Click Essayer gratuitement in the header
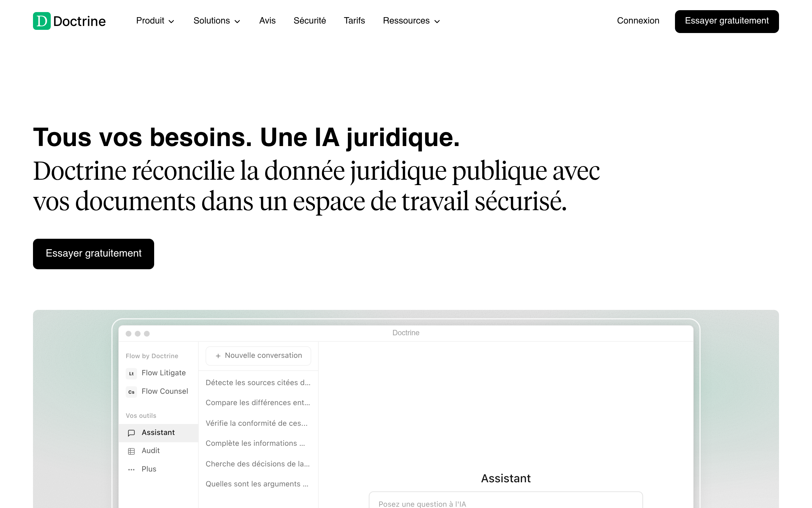 click(x=727, y=22)
